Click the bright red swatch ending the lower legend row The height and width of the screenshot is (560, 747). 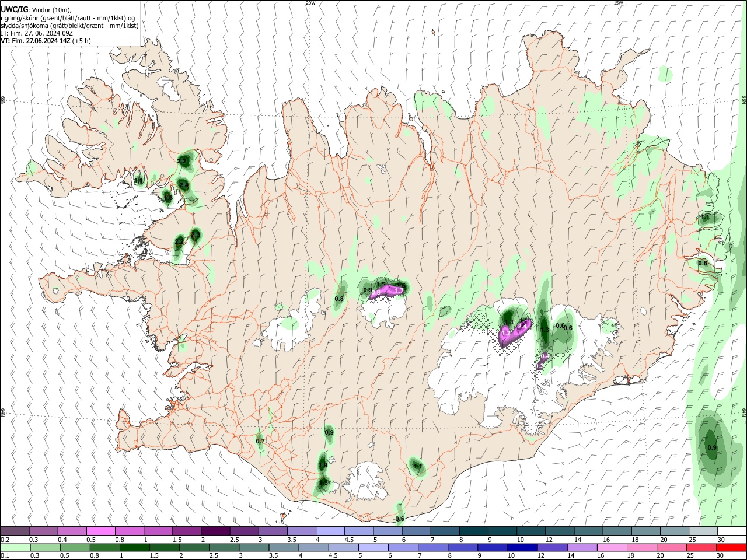tap(731, 548)
